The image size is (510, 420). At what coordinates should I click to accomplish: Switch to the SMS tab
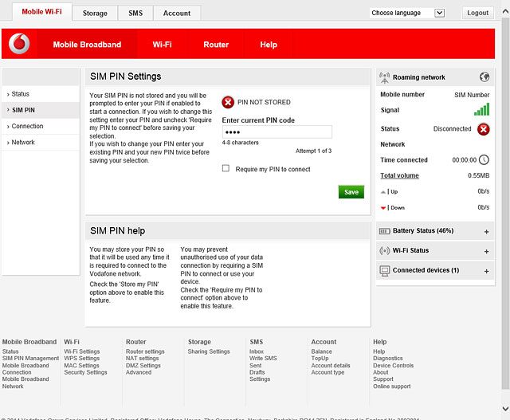[135, 14]
